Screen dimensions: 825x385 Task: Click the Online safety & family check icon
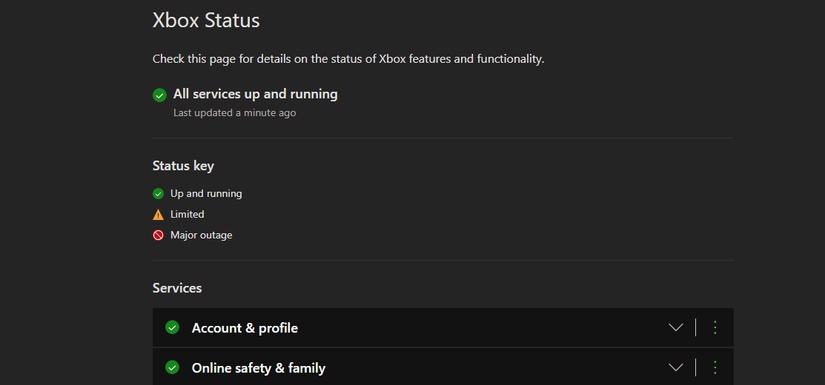coord(172,367)
